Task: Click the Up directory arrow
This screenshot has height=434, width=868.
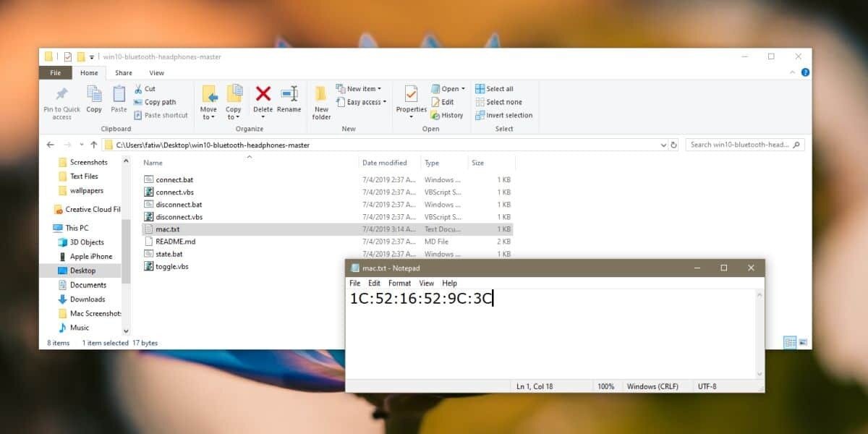Action: [x=94, y=145]
